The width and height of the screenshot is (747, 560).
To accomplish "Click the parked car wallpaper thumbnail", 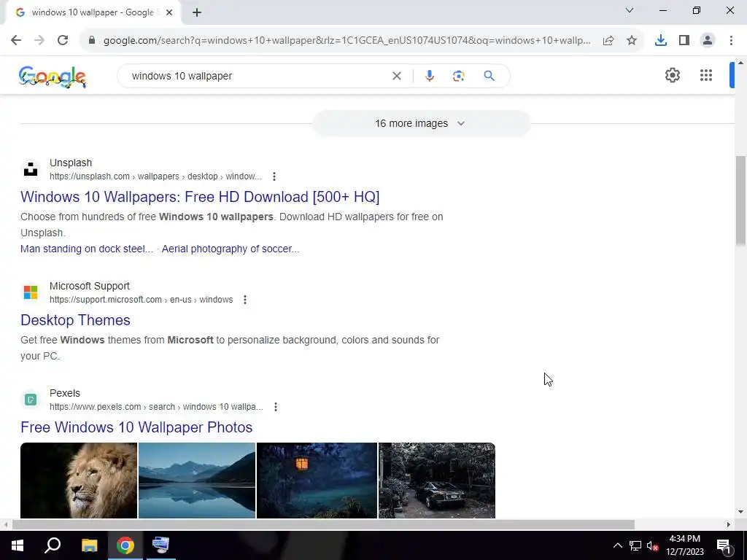I will pyautogui.click(x=437, y=481).
